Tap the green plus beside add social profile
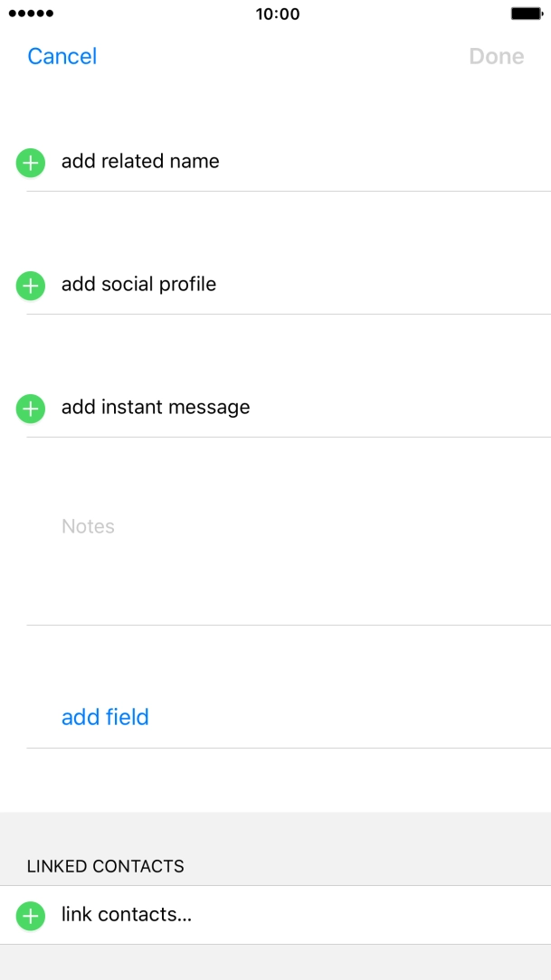The height and width of the screenshot is (980, 551). click(x=30, y=286)
